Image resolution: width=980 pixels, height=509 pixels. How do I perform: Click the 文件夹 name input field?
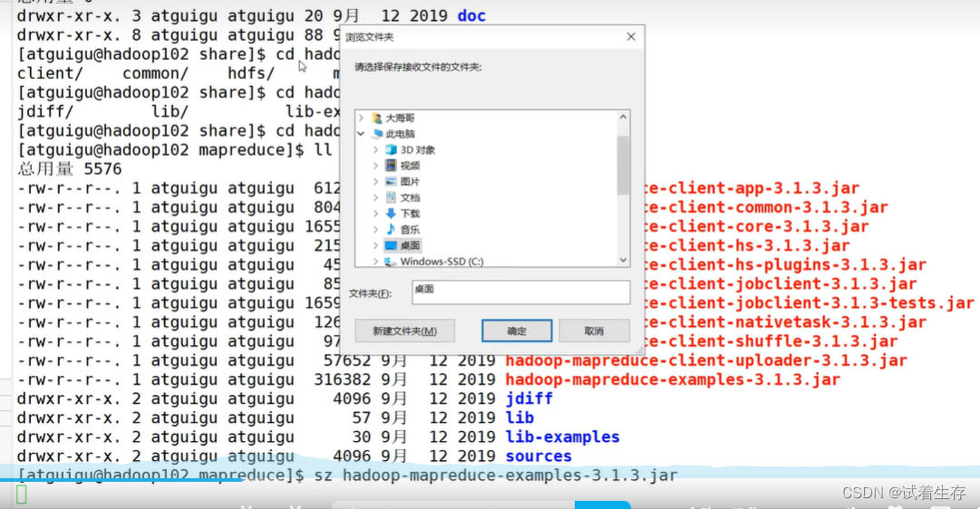click(x=519, y=292)
